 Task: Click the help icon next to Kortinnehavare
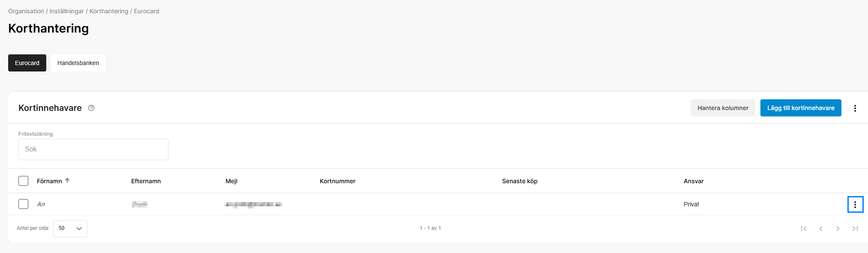click(x=91, y=108)
